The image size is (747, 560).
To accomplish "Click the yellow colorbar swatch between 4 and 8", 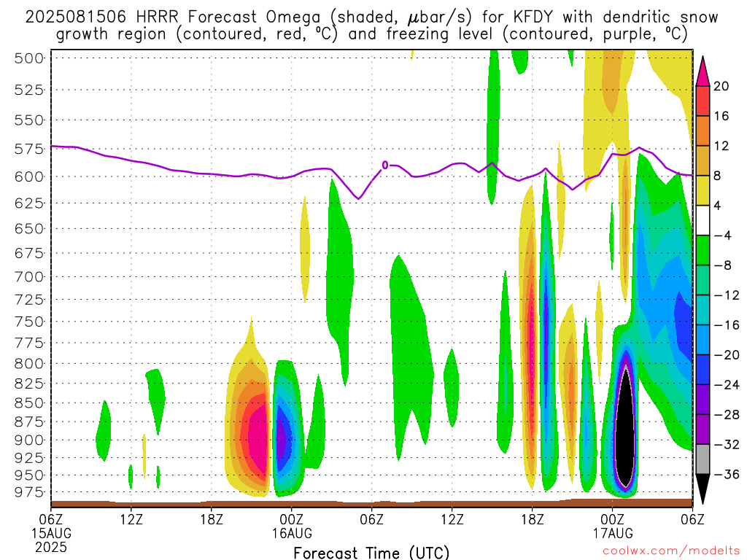I will tap(703, 191).
